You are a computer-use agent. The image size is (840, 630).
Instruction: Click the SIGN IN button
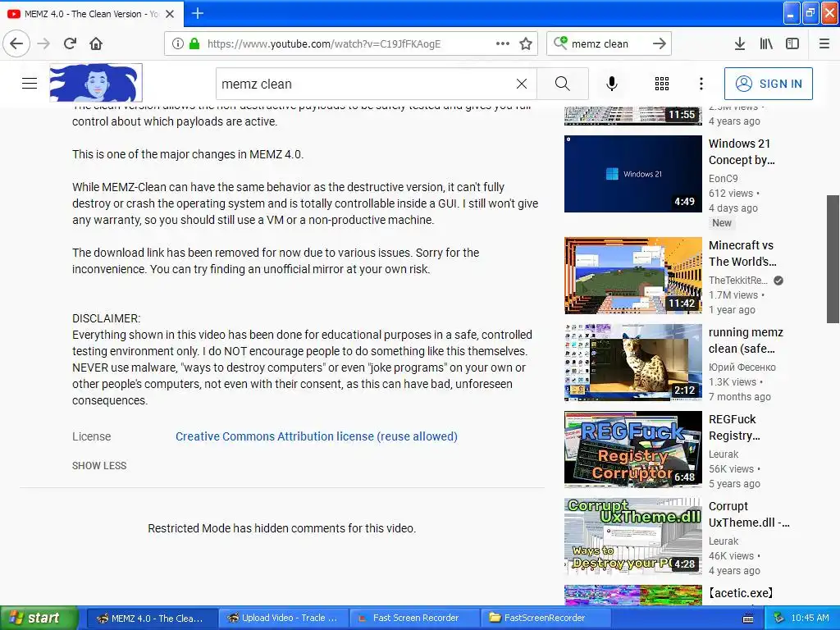(768, 84)
